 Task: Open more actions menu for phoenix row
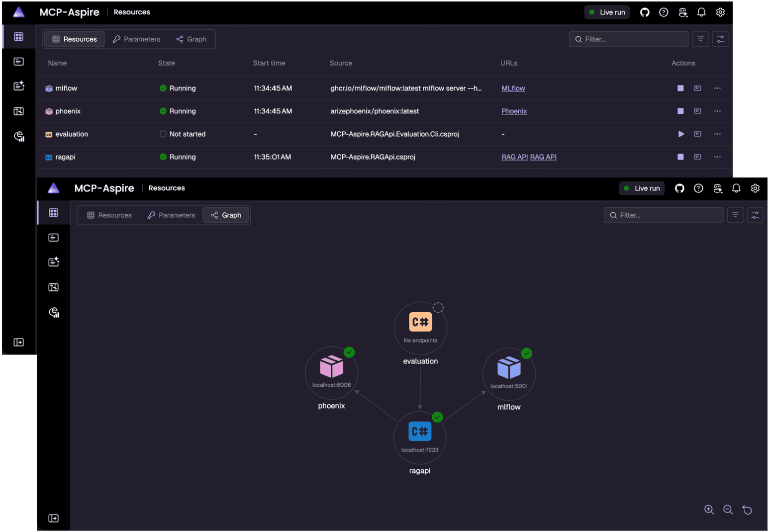717,111
